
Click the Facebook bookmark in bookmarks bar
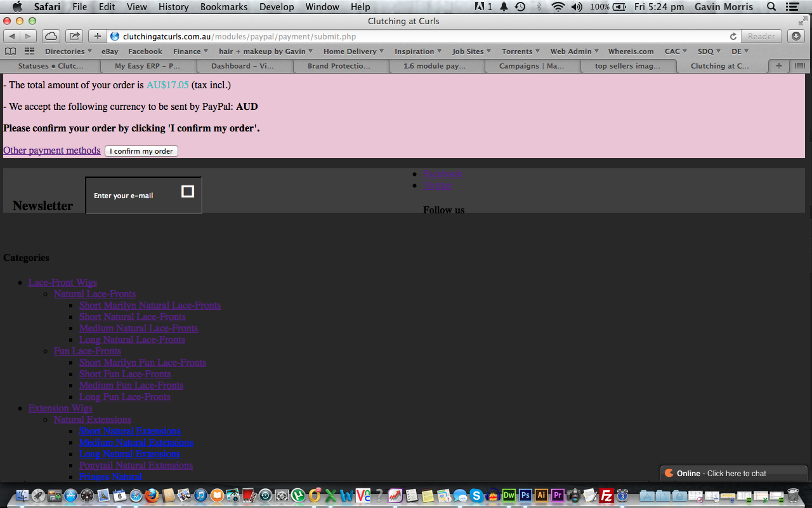(x=145, y=51)
